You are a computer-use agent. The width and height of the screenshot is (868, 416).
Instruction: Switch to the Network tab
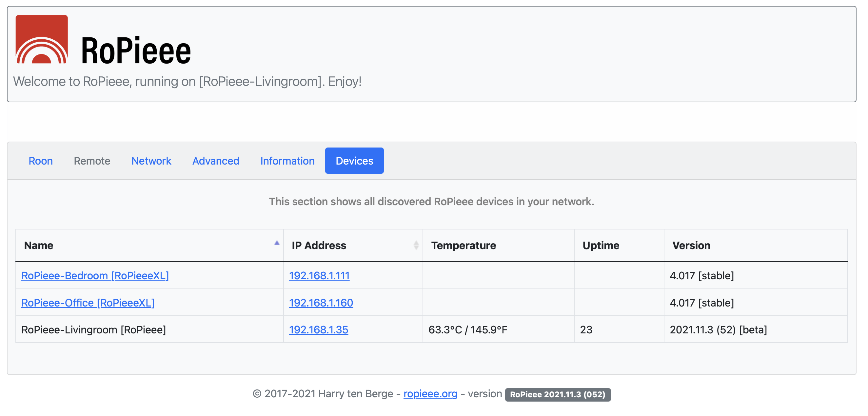click(151, 161)
